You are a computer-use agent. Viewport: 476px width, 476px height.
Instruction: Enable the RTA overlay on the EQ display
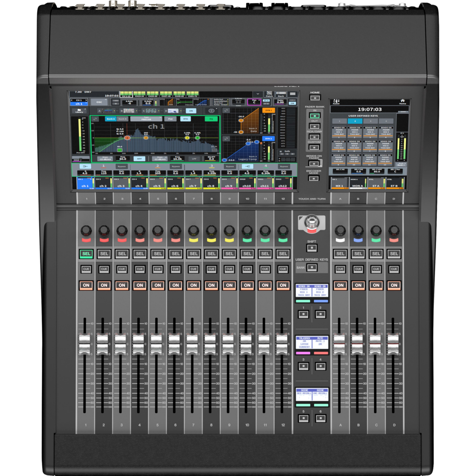185,119
